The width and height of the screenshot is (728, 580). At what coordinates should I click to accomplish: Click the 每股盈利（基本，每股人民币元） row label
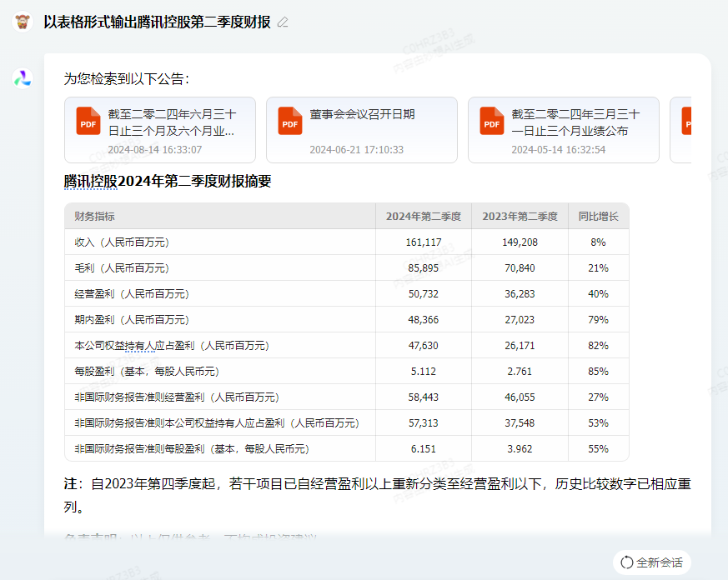point(147,372)
